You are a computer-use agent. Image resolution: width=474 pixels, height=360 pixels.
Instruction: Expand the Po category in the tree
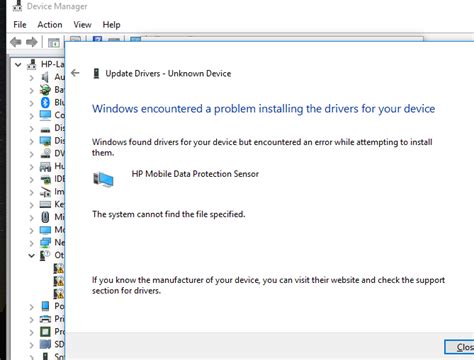(31, 307)
